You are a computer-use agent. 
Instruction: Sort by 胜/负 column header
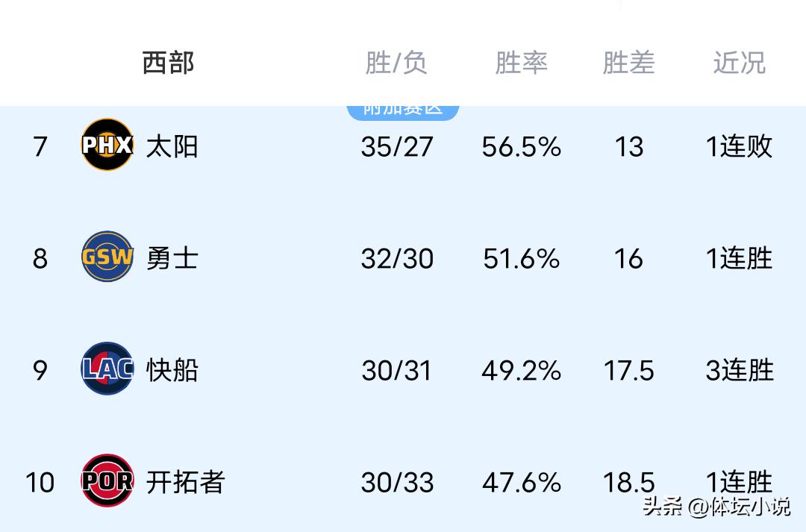click(x=396, y=63)
